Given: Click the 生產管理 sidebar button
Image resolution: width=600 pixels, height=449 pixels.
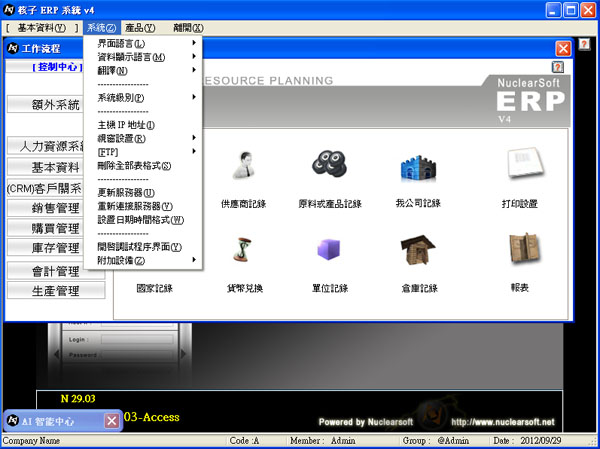Looking at the screenshot, I should click(x=56, y=291).
